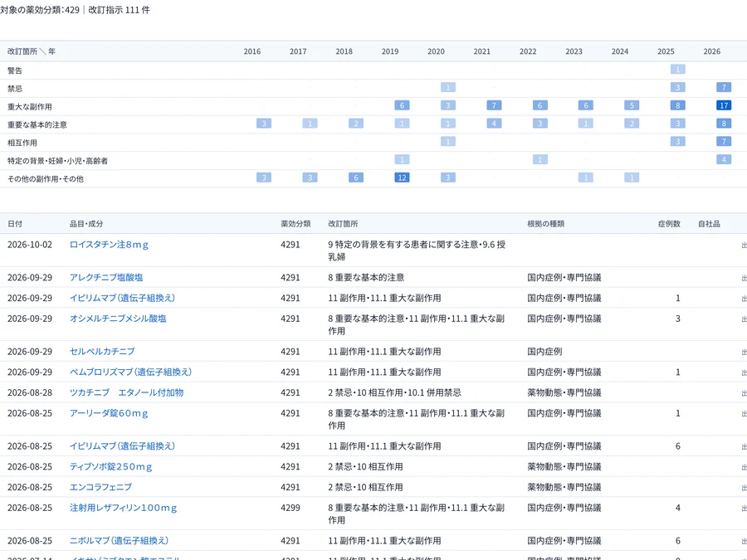Image resolution: width=747 pixels, height=560 pixels.
Task: Open the ツカチニブ エタノール付加物 link
Action: coord(127,393)
